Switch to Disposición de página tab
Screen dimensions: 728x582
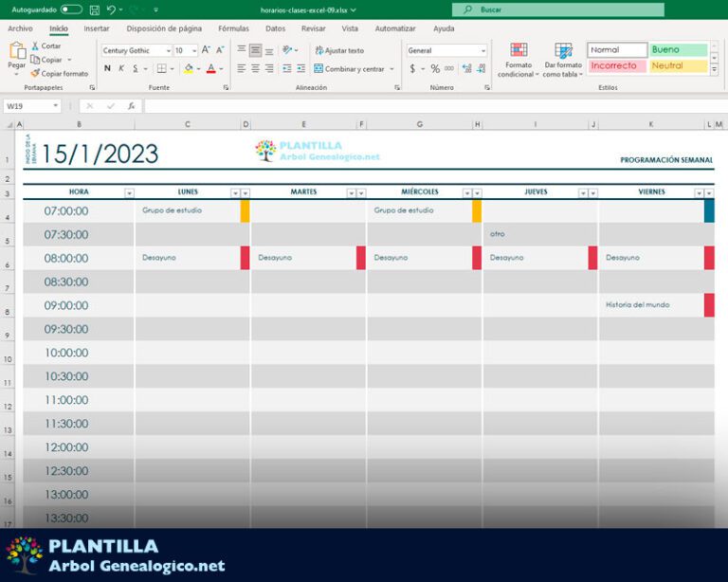click(164, 28)
